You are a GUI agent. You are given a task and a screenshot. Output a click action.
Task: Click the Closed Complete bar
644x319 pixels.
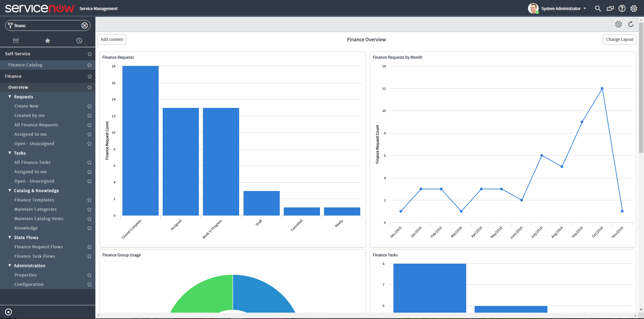point(141,141)
